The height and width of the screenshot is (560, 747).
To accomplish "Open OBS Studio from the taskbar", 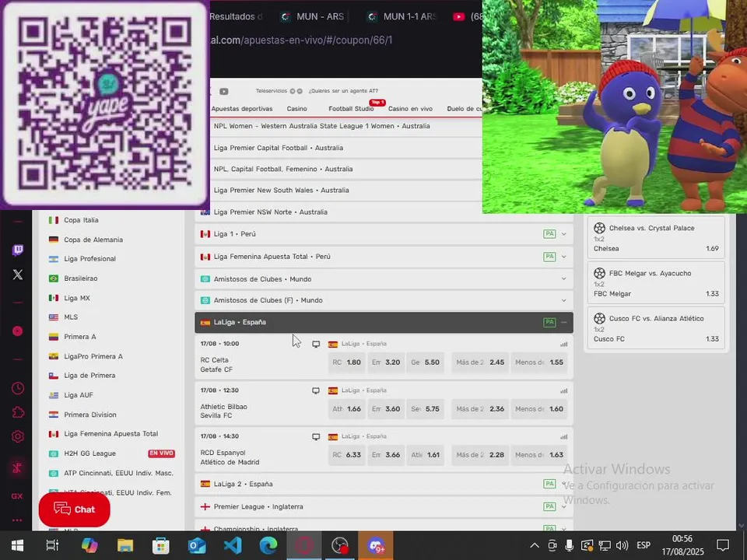I will click(x=340, y=545).
